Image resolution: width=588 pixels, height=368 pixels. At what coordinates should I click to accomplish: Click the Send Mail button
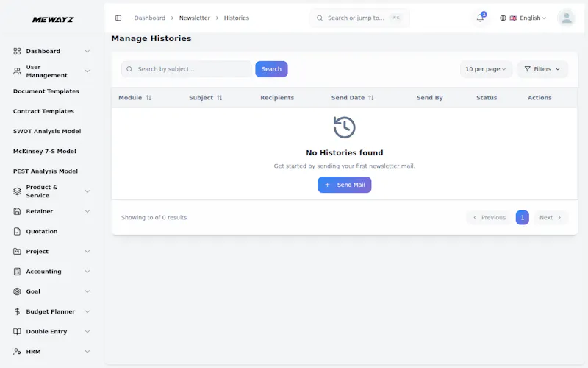tap(345, 185)
